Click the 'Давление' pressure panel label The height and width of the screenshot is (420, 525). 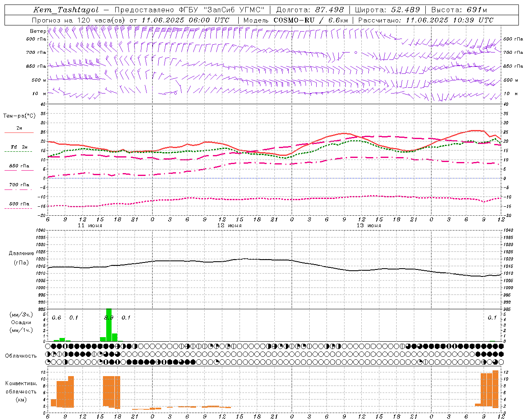pos(21,253)
